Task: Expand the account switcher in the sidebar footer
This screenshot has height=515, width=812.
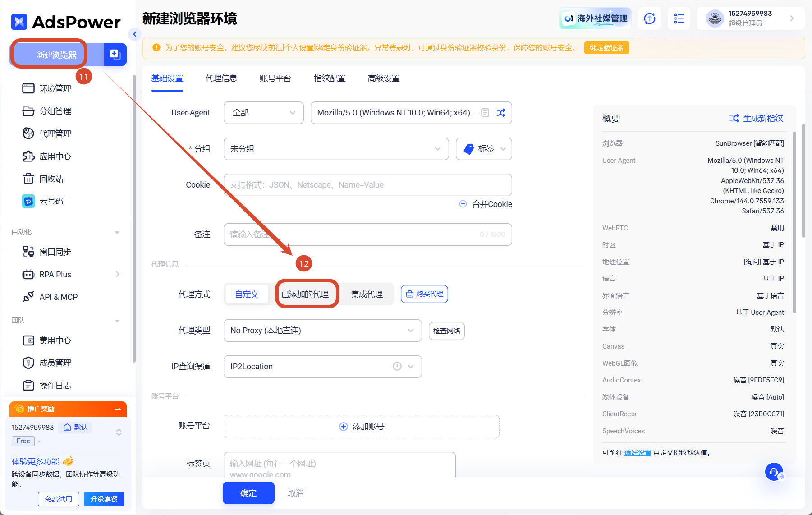Action: (119, 432)
